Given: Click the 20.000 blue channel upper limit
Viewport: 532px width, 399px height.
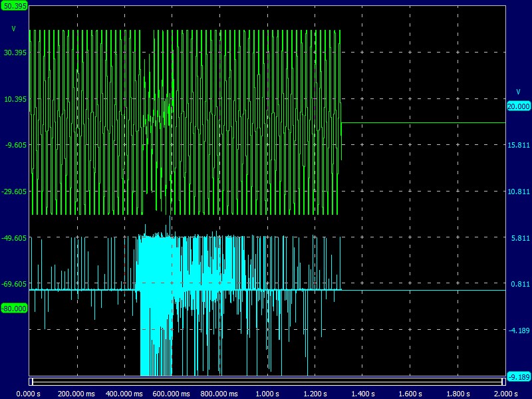Looking at the screenshot, I should (x=519, y=106).
